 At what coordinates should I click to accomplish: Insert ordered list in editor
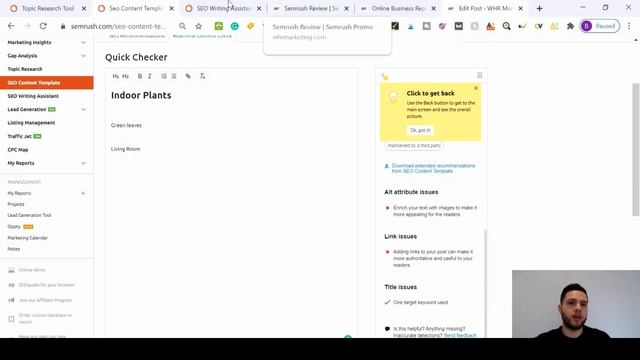pos(164,76)
